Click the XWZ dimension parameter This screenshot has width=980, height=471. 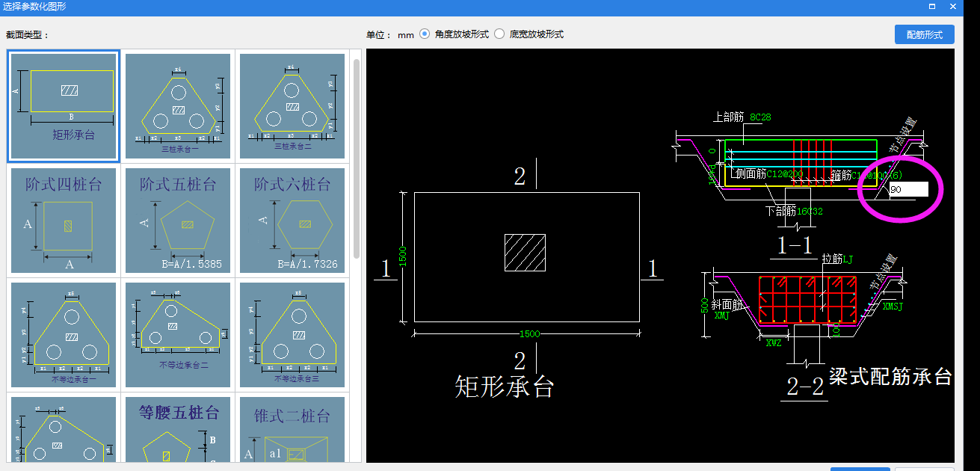pos(774,342)
